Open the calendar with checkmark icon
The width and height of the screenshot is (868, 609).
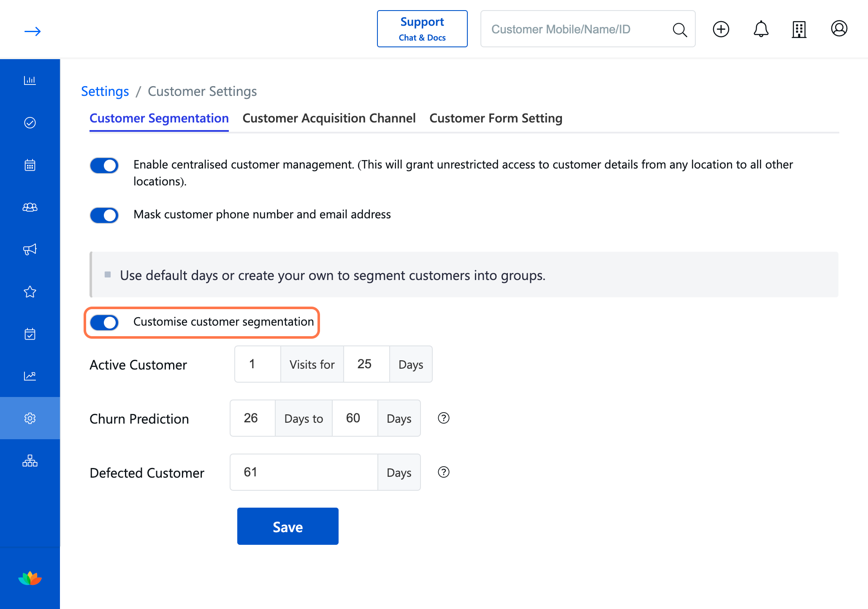pyautogui.click(x=30, y=334)
